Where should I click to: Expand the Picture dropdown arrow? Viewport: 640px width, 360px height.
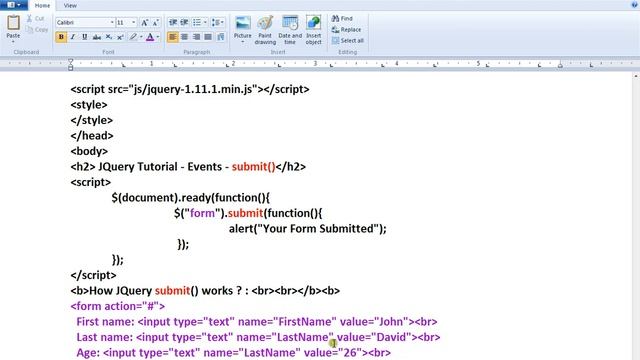[242, 42]
